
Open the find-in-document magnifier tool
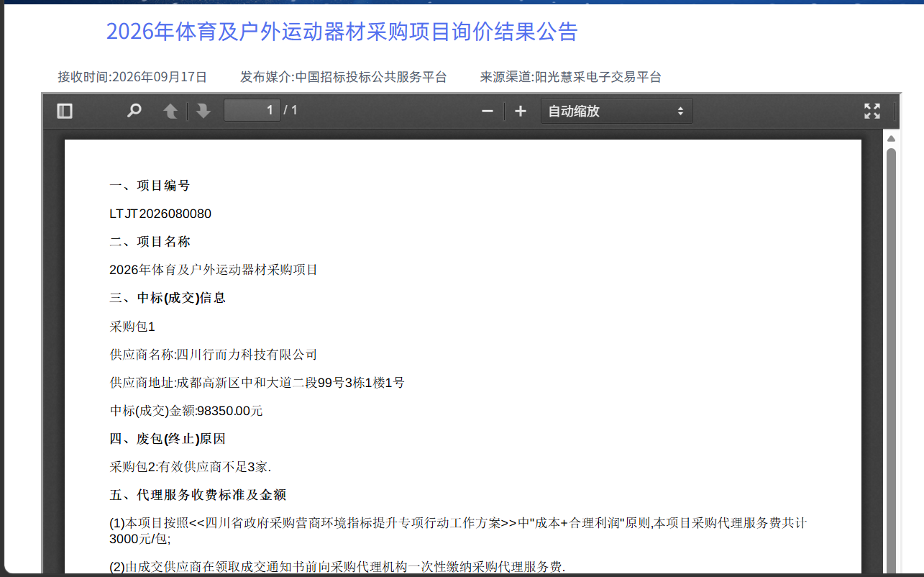(134, 111)
